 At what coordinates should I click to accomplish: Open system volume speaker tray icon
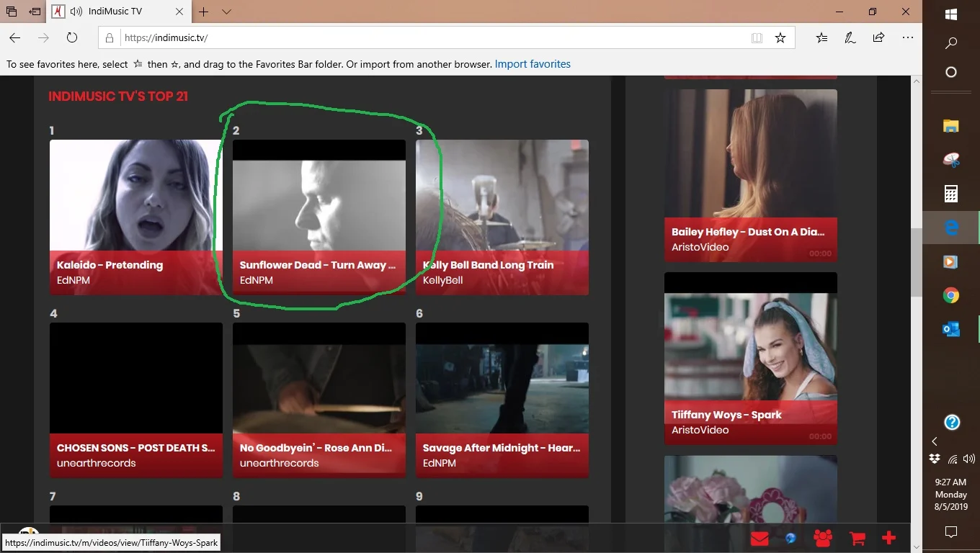point(968,459)
